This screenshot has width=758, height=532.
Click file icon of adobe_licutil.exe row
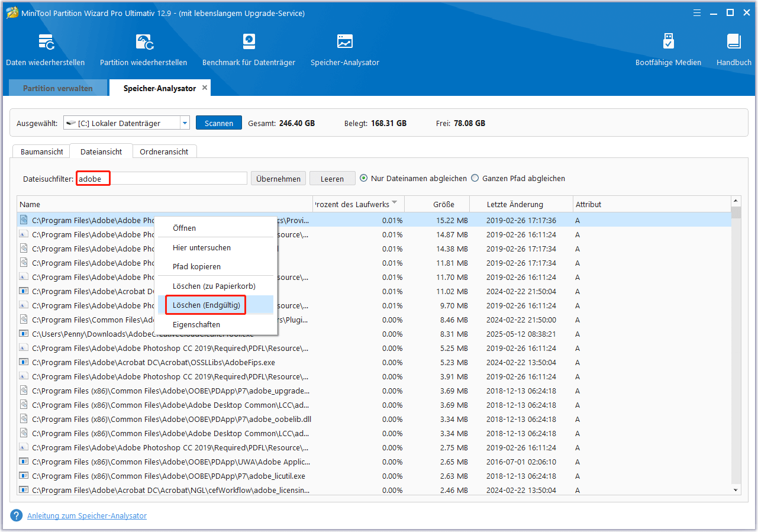point(24,476)
